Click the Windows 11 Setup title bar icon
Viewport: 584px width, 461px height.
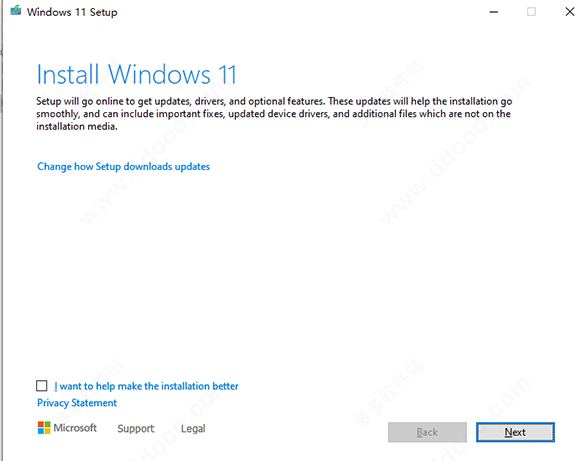(x=16, y=11)
